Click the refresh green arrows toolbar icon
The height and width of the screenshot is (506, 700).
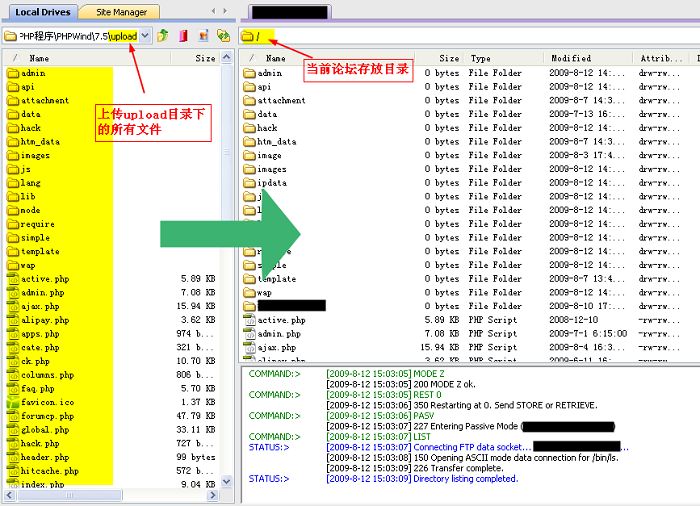click(x=223, y=36)
